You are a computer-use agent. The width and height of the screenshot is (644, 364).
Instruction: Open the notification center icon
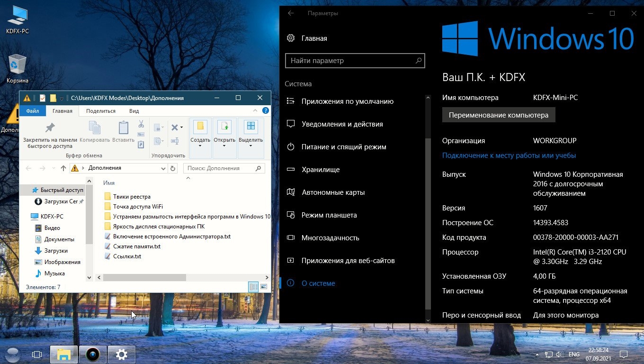(625, 355)
